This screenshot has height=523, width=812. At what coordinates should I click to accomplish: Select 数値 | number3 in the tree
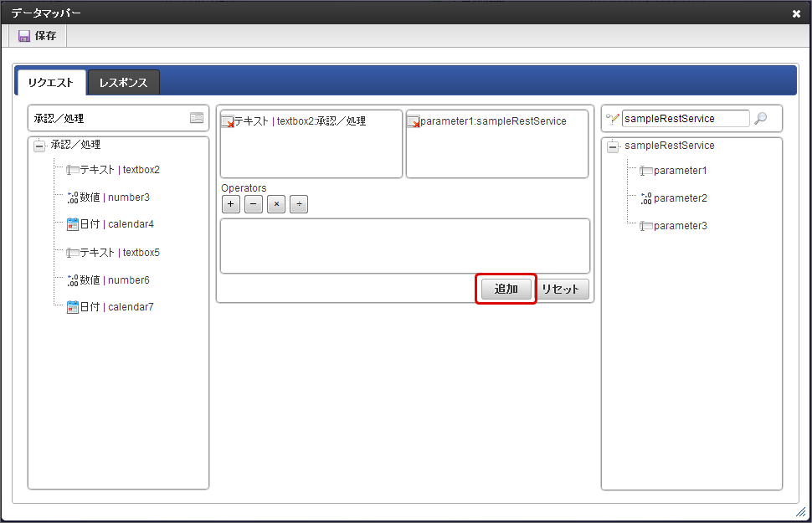115,197
